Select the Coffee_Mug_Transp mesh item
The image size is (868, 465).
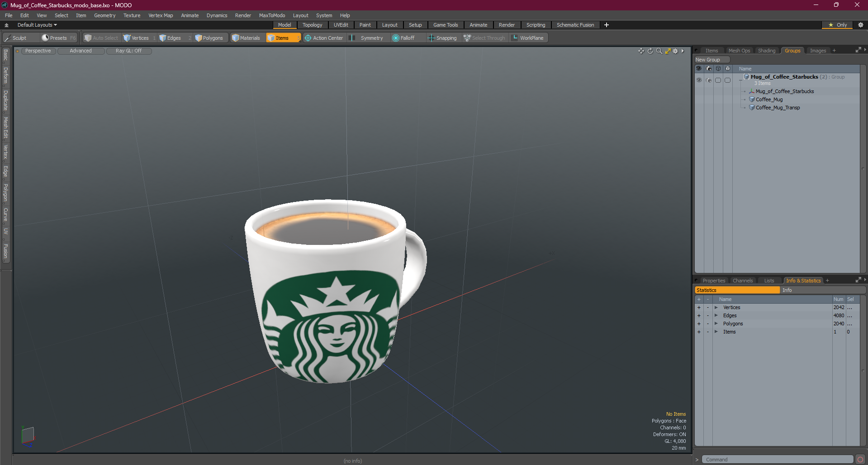tap(778, 108)
